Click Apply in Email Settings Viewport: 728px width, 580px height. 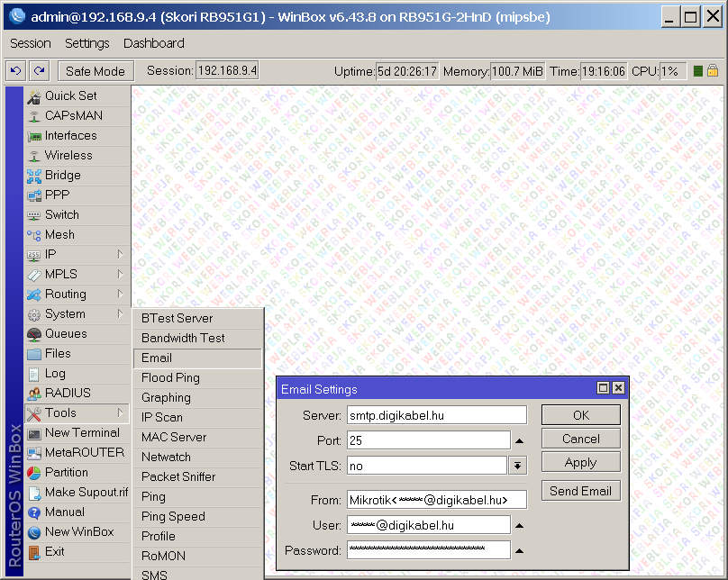pyautogui.click(x=580, y=462)
